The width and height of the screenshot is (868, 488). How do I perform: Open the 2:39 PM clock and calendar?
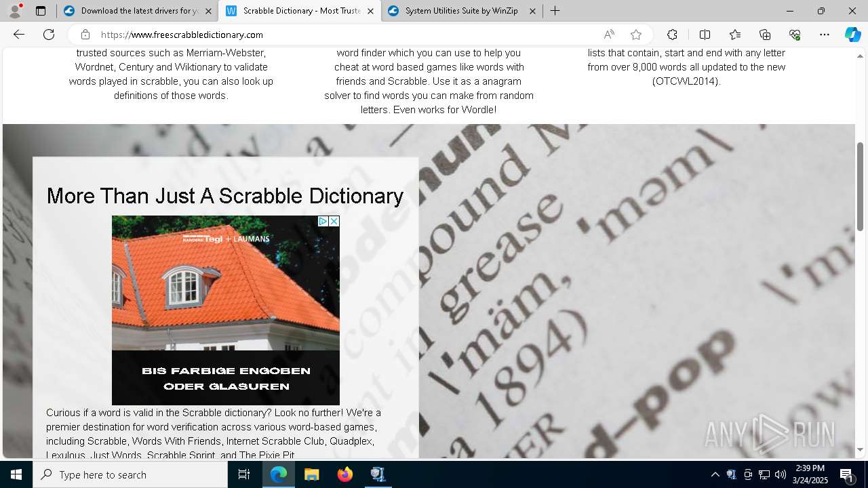810,474
